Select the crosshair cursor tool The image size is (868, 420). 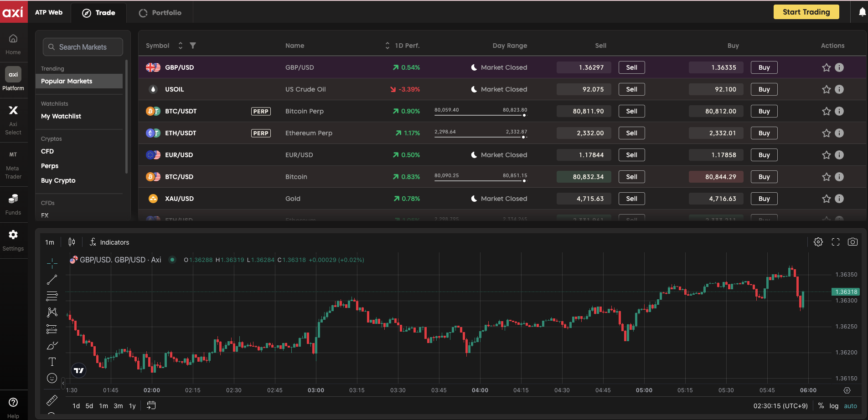coord(52,263)
